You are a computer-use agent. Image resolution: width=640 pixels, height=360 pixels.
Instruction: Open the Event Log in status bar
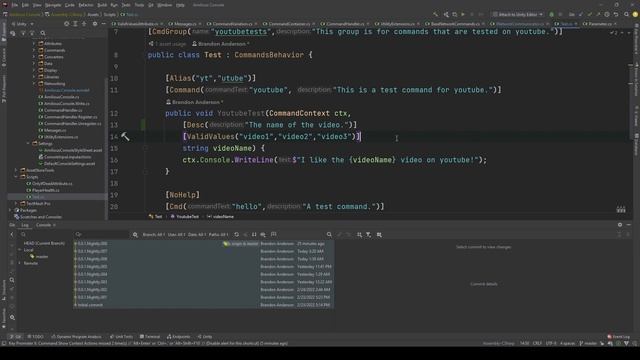pyautogui.click(x=618, y=337)
